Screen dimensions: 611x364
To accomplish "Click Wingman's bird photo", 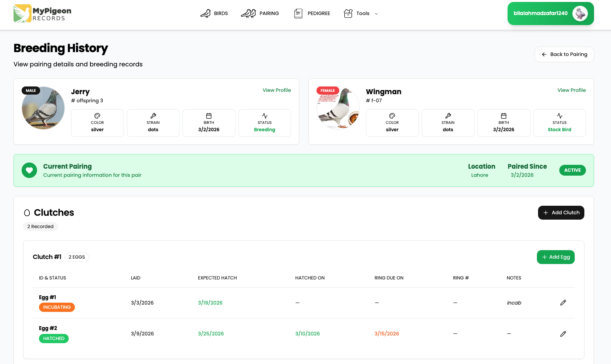I will [x=338, y=108].
